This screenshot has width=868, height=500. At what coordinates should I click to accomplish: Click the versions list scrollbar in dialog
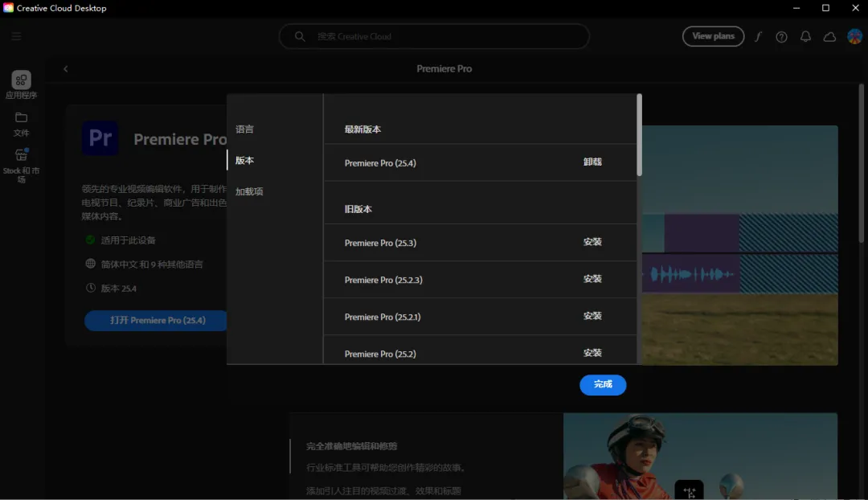pos(640,135)
